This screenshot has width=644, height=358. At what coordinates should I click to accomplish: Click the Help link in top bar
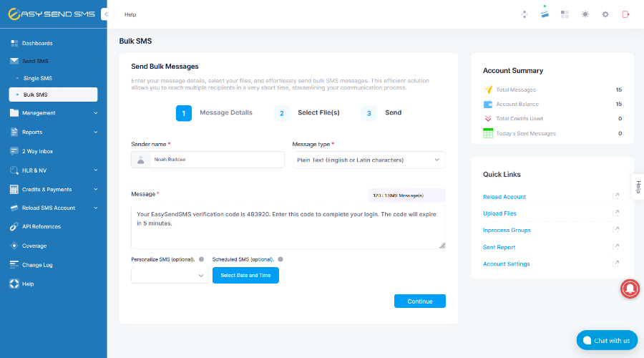point(130,14)
